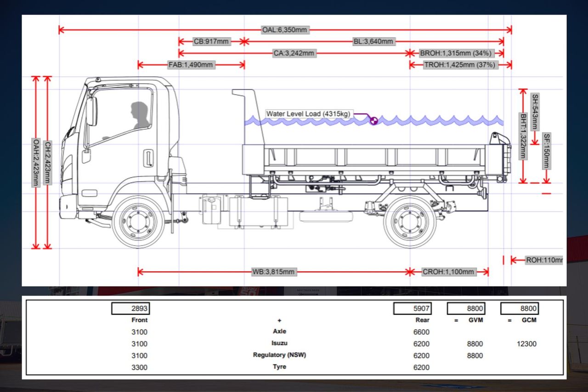Viewport: 588px width, 392px height.
Task: Select the Regulatory (NSW) front value 3100
Action: [139, 356]
